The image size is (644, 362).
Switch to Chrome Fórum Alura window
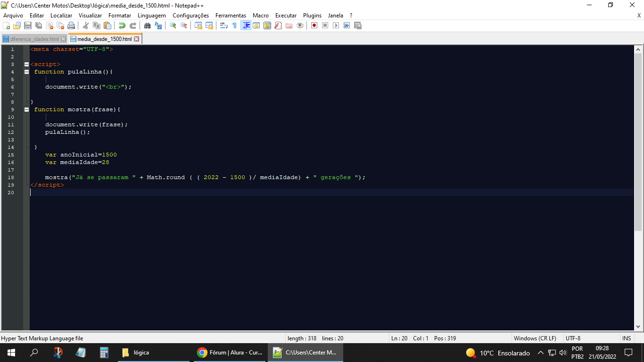pyautogui.click(x=230, y=353)
